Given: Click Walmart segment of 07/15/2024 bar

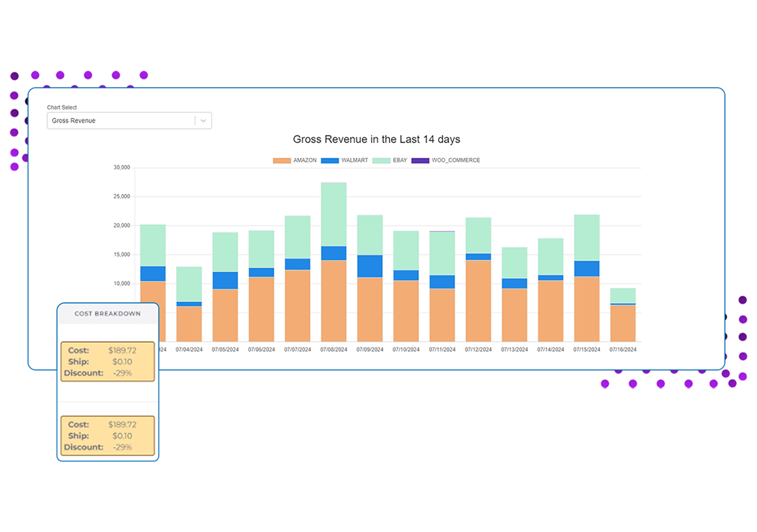Looking at the screenshot, I should [x=587, y=269].
